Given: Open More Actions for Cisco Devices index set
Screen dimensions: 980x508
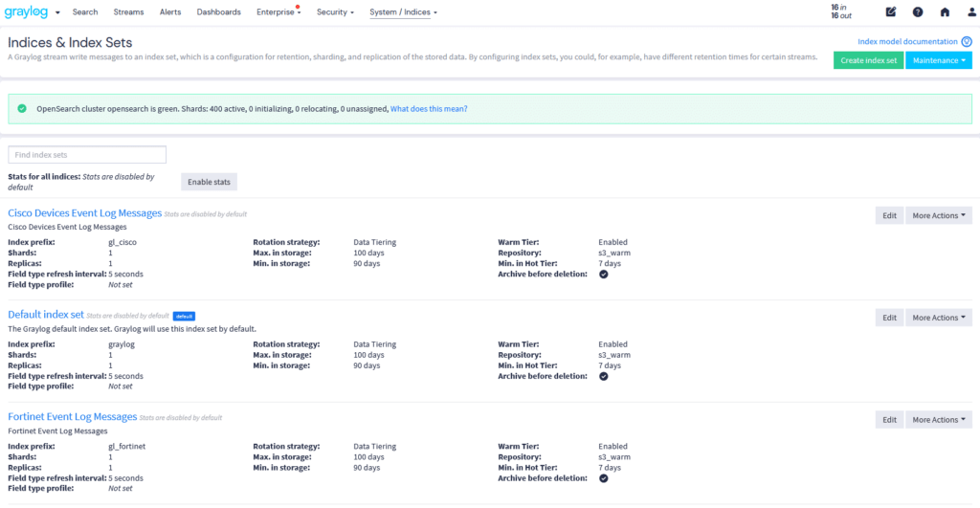Looking at the screenshot, I should (x=938, y=215).
